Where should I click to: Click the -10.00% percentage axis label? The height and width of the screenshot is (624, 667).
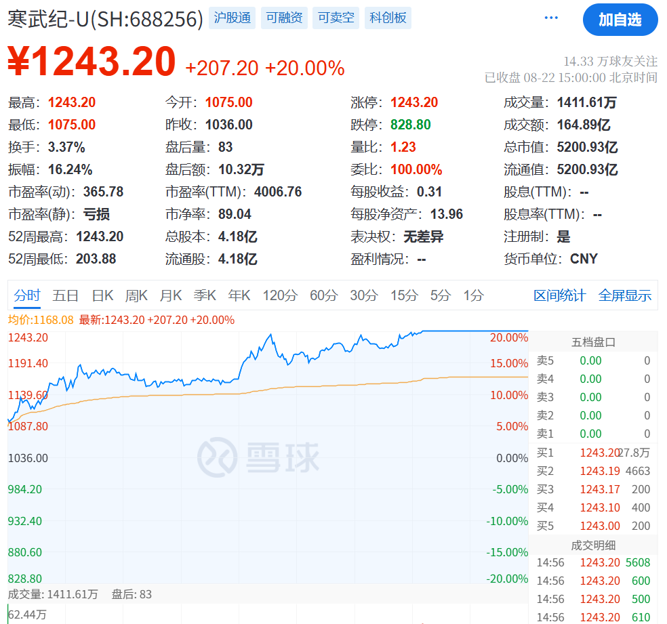pos(507,521)
